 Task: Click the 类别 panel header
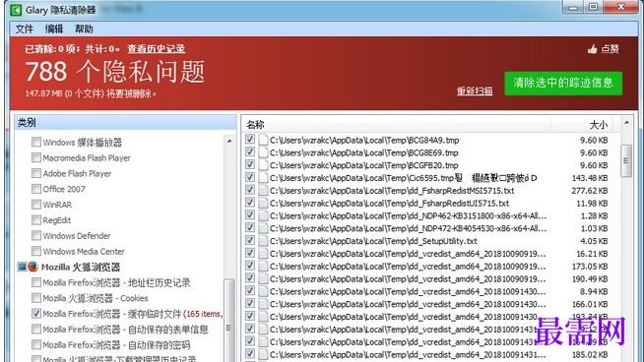click(125, 122)
